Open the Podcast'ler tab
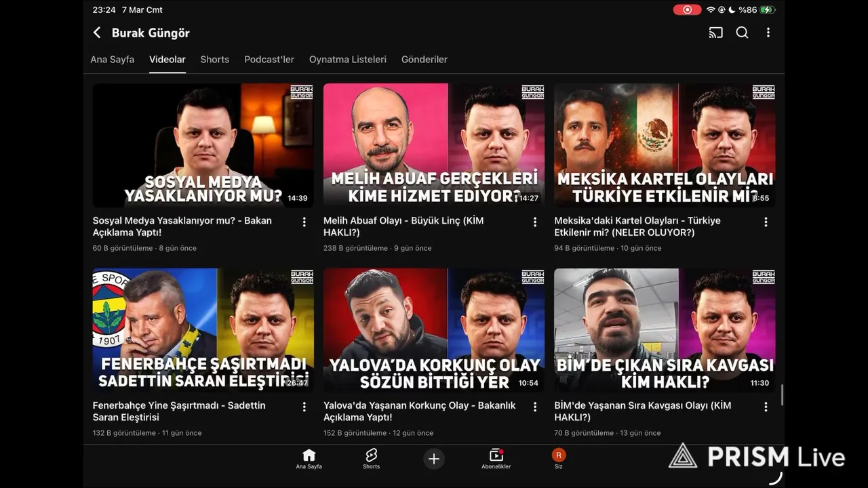Viewport: 868px width, 488px height. pos(269,60)
